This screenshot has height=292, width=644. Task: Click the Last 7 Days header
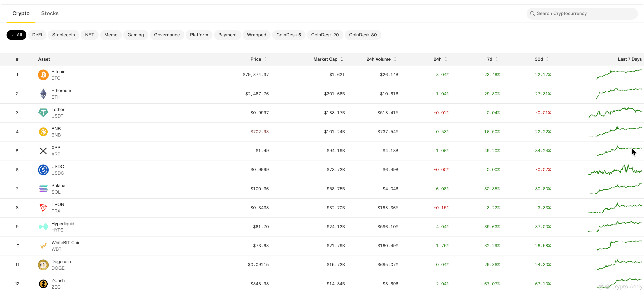tap(630, 59)
